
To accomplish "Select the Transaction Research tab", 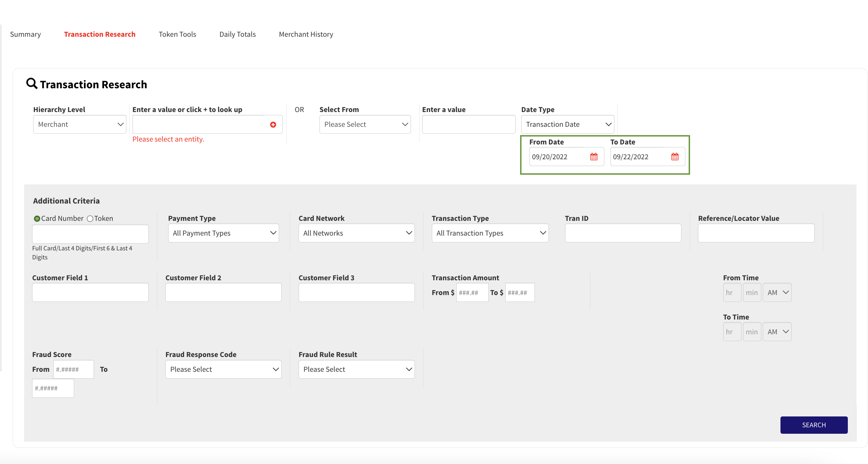I will coord(99,34).
